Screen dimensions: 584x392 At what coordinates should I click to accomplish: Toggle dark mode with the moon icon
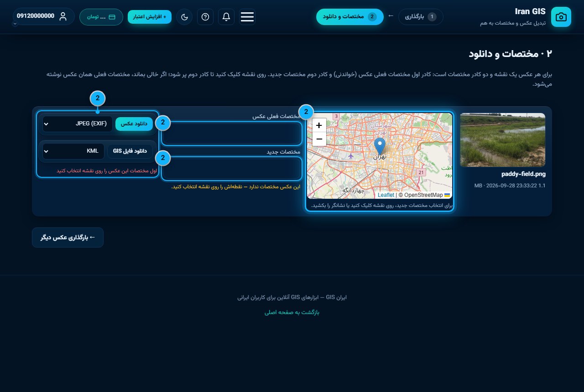pyautogui.click(x=184, y=17)
